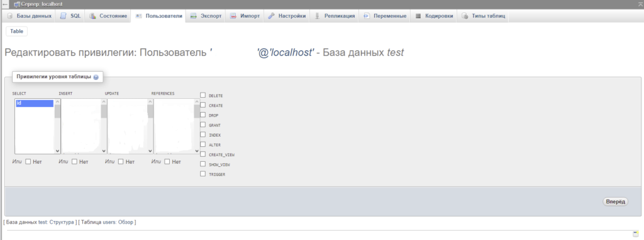
Task: Click the back arrow icon at the top-left corner
Action: pos(5,4)
